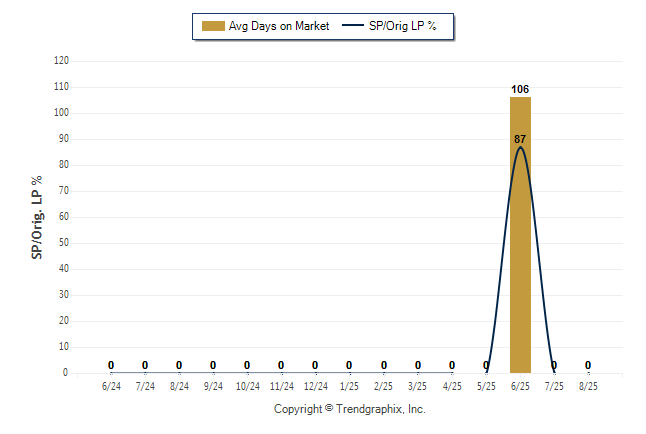Select the 12/24 x-axis tick label
The width and height of the screenshot is (646, 434).
pyautogui.click(x=316, y=387)
